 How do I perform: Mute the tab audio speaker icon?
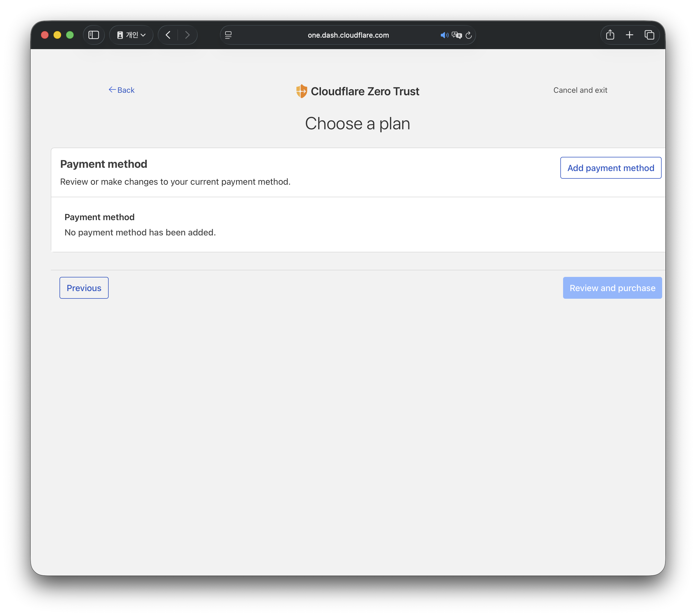coord(444,35)
